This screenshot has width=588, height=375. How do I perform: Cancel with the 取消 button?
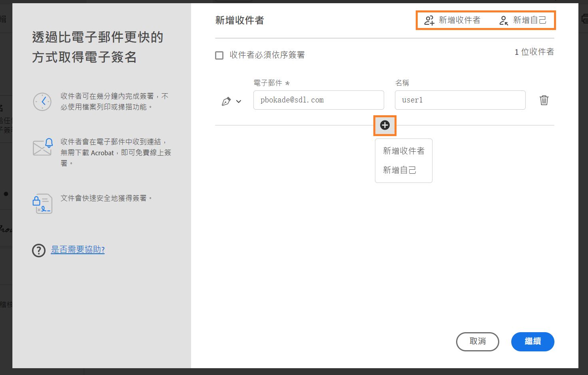point(477,341)
